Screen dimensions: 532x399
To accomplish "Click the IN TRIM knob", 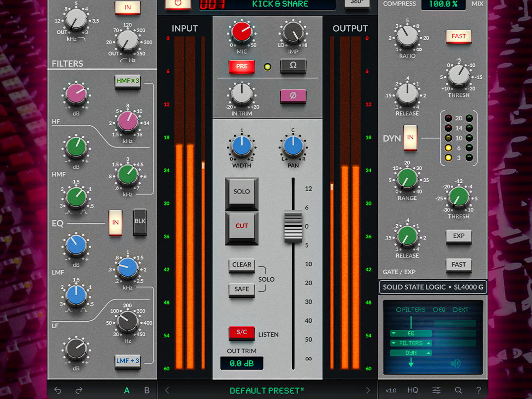I will 242,94.
